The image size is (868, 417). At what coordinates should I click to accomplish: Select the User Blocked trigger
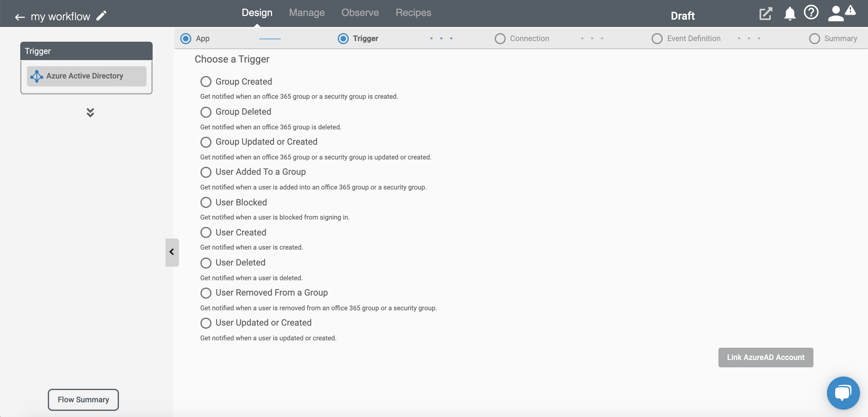point(206,202)
